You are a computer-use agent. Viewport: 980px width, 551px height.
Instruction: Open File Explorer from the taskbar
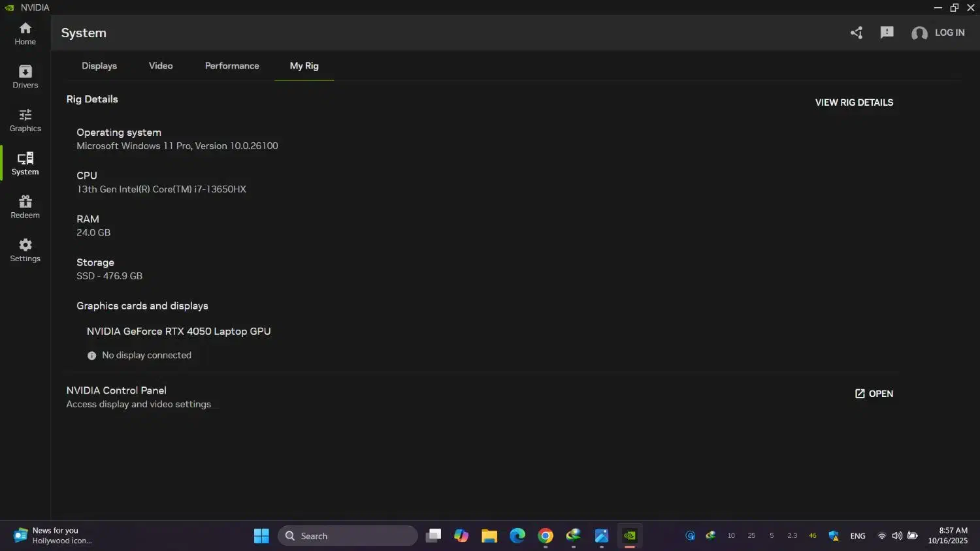click(489, 536)
